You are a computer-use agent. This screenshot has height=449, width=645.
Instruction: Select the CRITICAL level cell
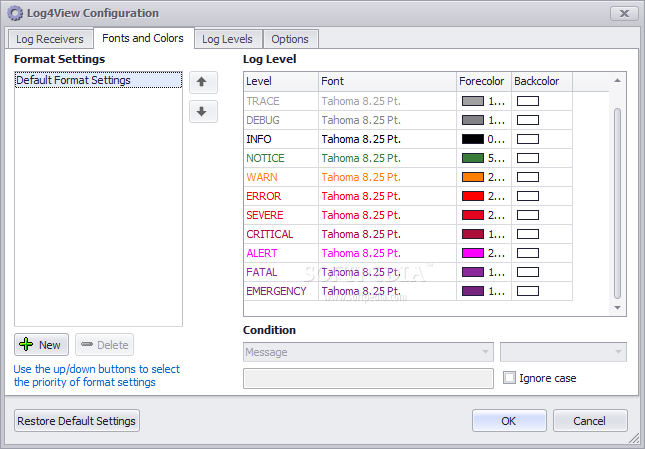coord(281,234)
